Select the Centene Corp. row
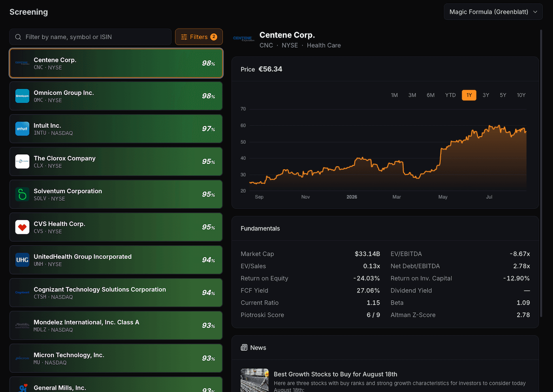553x392 pixels. point(116,63)
